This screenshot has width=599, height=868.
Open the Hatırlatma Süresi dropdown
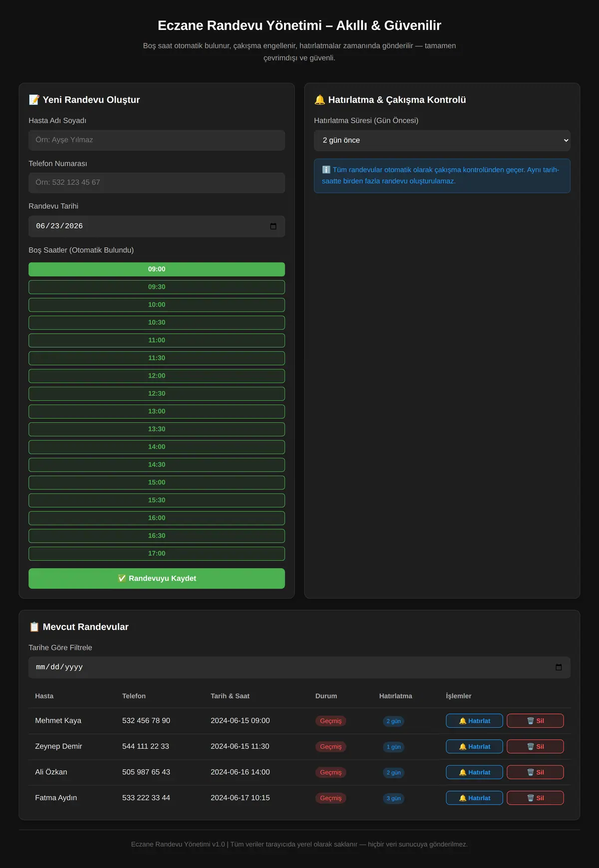click(442, 141)
